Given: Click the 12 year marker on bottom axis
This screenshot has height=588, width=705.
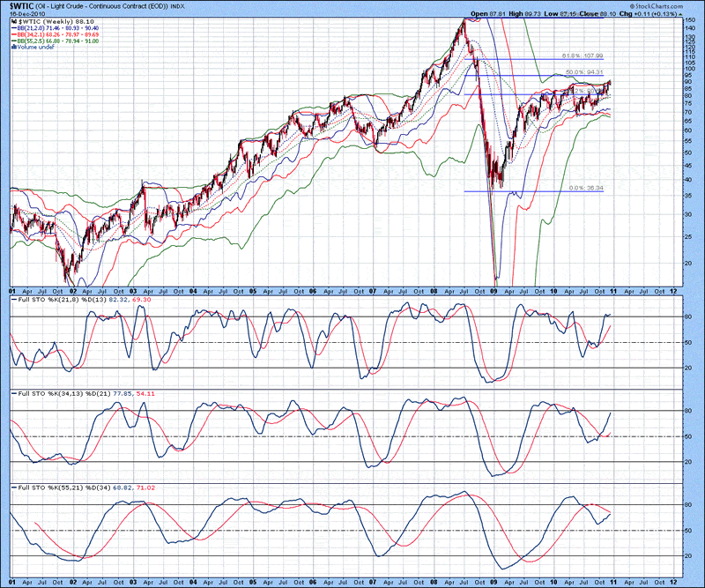Looking at the screenshot, I should pos(673,581).
